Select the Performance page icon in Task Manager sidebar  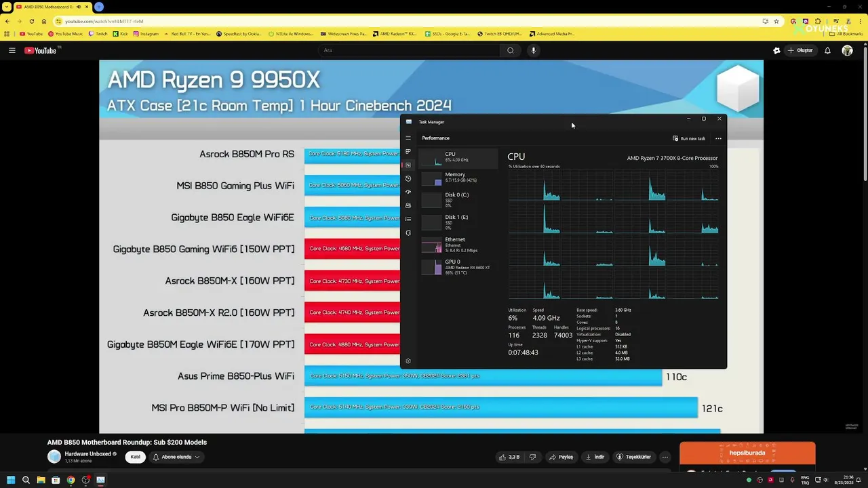pos(408,165)
